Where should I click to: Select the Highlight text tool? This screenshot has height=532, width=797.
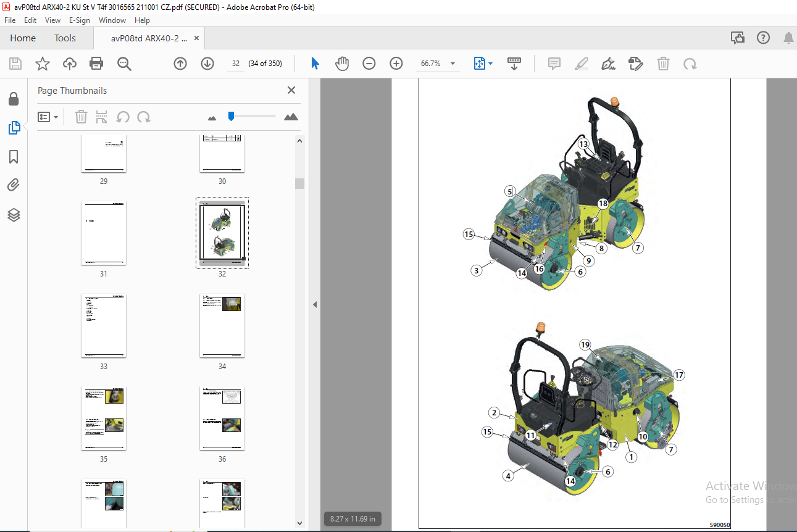pyautogui.click(x=581, y=64)
